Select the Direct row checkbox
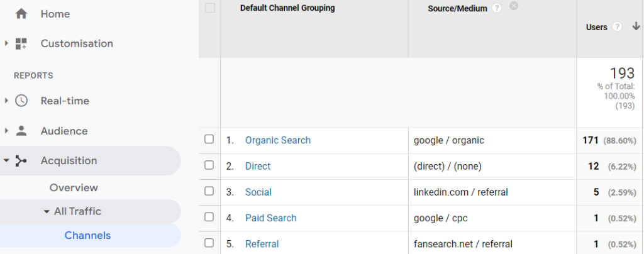644x254 pixels. tap(209, 166)
